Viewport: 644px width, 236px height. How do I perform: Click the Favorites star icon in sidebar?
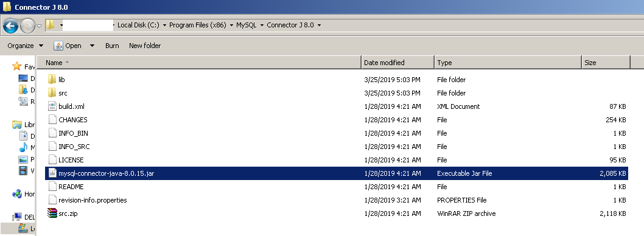[17, 66]
